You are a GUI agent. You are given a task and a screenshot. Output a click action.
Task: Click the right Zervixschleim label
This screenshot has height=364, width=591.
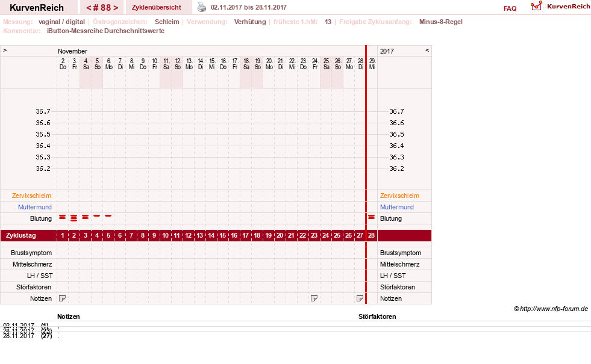click(399, 196)
